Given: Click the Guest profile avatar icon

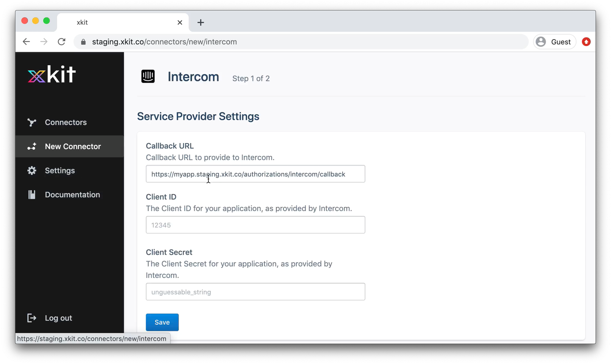Looking at the screenshot, I should click(x=541, y=42).
